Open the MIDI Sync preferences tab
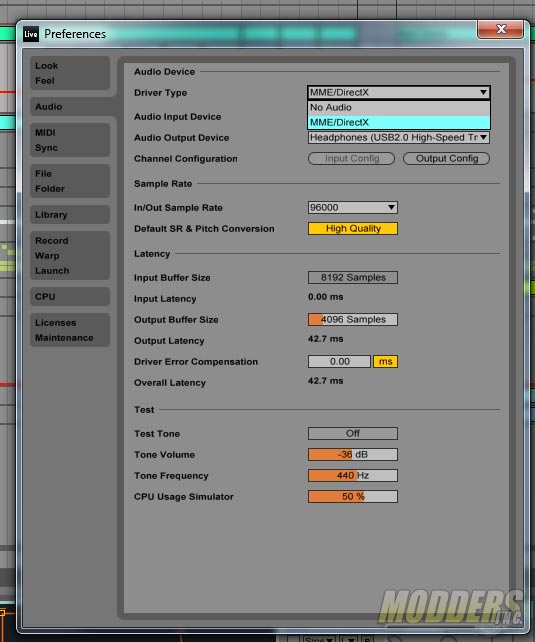535x642 pixels. pos(70,140)
